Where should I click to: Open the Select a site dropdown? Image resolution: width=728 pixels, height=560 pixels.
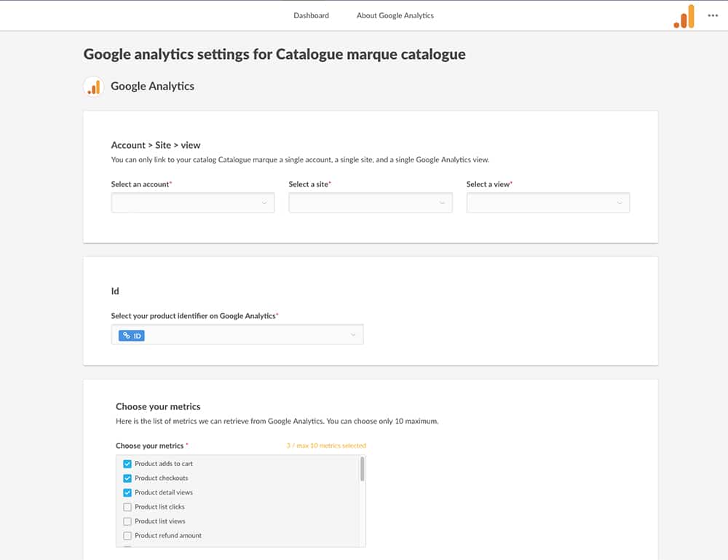(x=371, y=203)
